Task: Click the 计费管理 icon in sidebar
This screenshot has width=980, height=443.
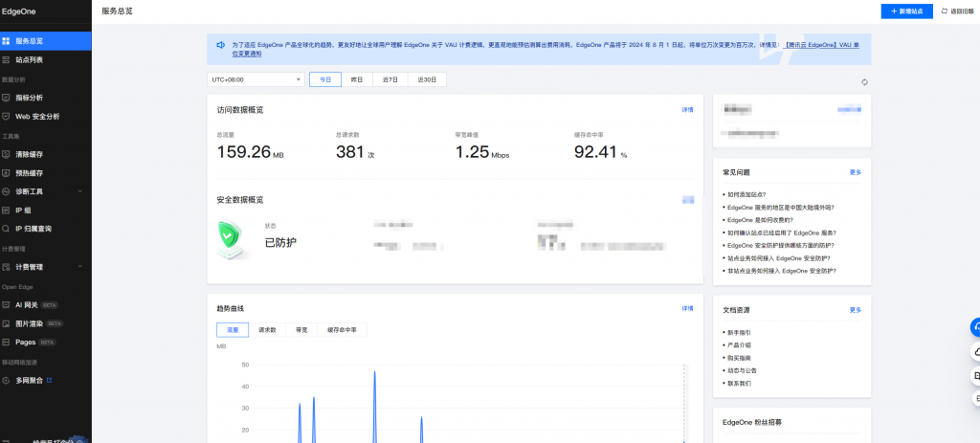Action: pyautogui.click(x=6, y=267)
